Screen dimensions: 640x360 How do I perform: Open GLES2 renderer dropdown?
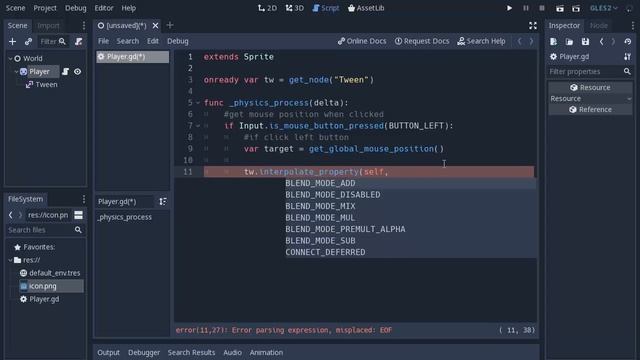[x=603, y=8]
